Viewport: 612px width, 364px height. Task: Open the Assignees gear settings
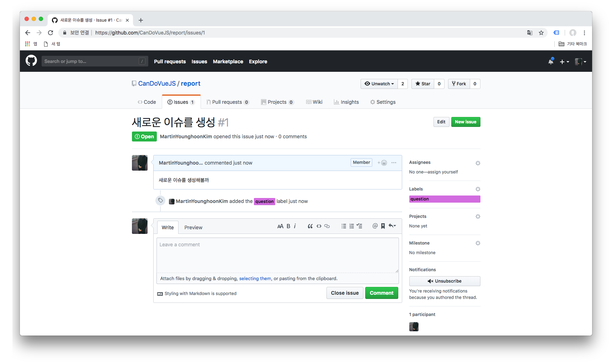478,163
